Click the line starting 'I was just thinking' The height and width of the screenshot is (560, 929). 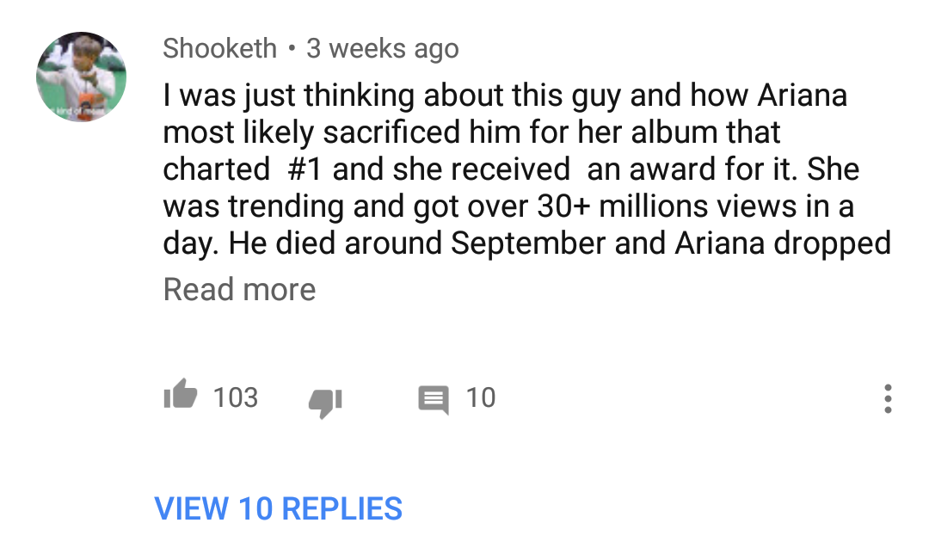[x=506, y=96]
